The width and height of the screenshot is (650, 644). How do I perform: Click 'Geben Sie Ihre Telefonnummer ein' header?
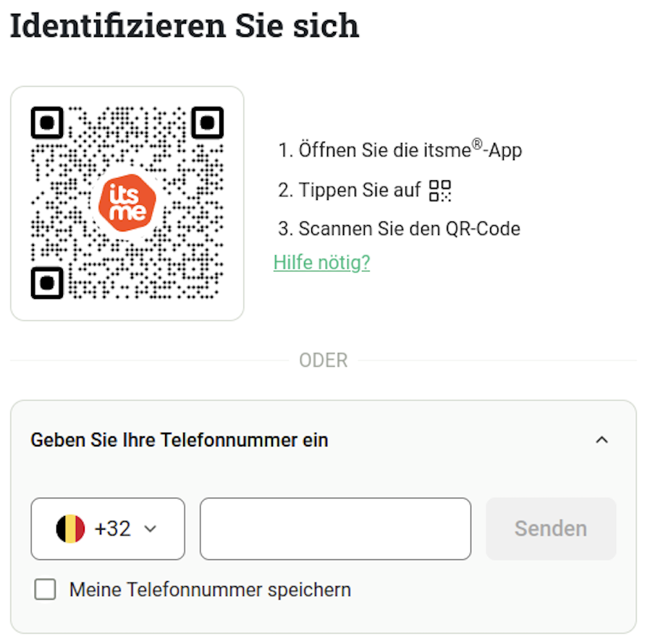point(180,440)
